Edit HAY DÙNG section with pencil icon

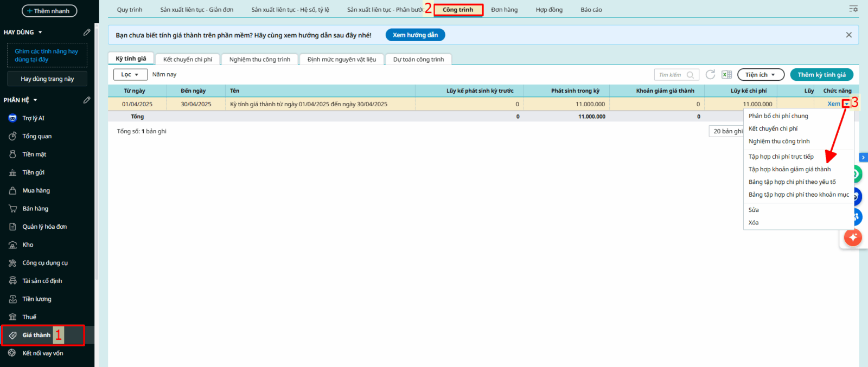click(x=87, y=33)
